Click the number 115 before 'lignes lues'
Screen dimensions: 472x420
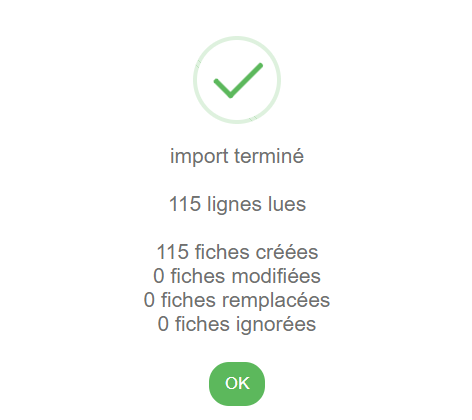pos(185,204)
